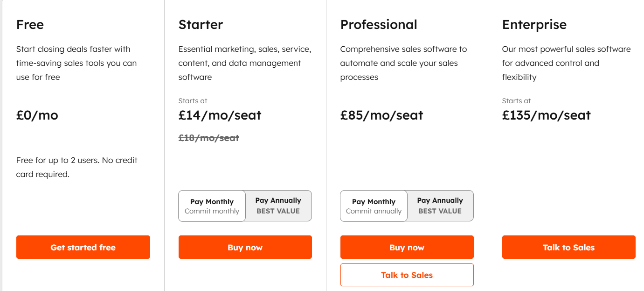Click the Free plan heading
The image size is (644, 291).
tap(29, 24)
